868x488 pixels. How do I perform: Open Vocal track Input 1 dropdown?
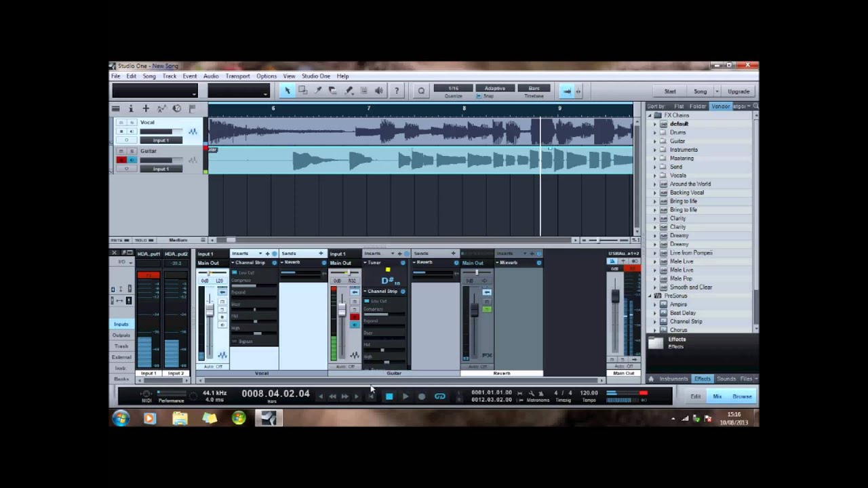click(x=161, y=140)
